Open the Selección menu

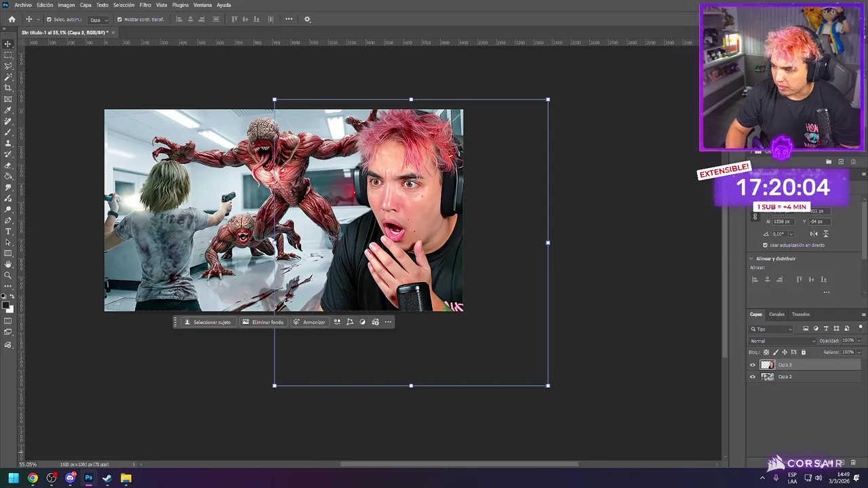123,5
